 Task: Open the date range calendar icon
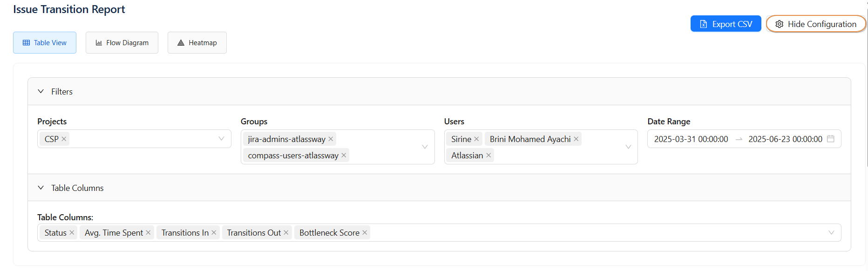(830, 139)
